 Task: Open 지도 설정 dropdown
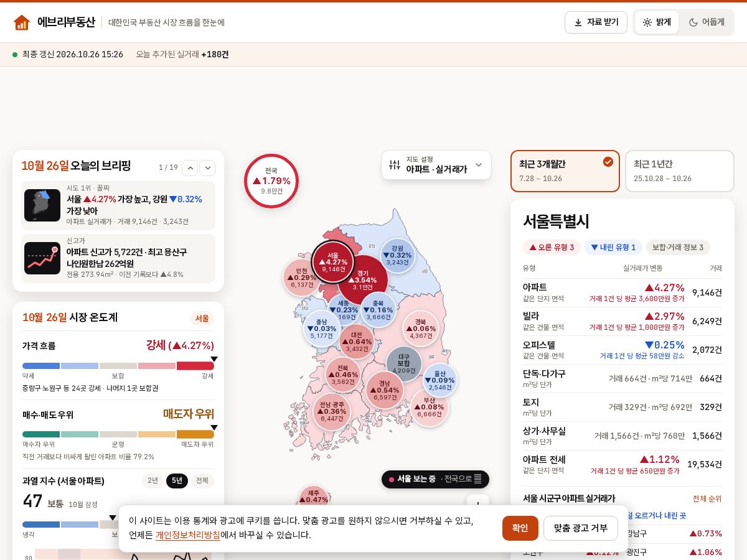[x=436, y=165]
